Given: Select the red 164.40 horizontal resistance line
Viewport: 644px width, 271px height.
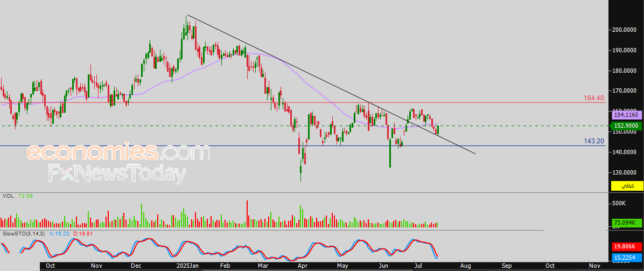Looking at the screenshot, I should pos(303,102).
